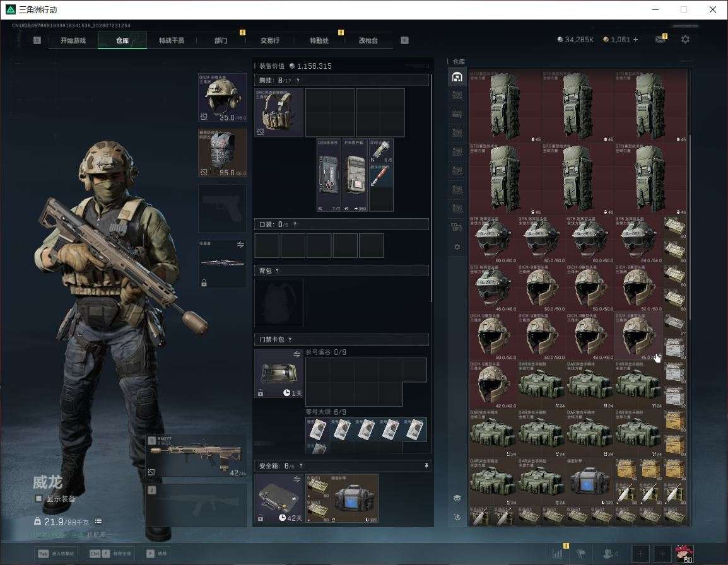Select the empty pistol slot
The width and height of the screenshot is (728, 565).
223,209
